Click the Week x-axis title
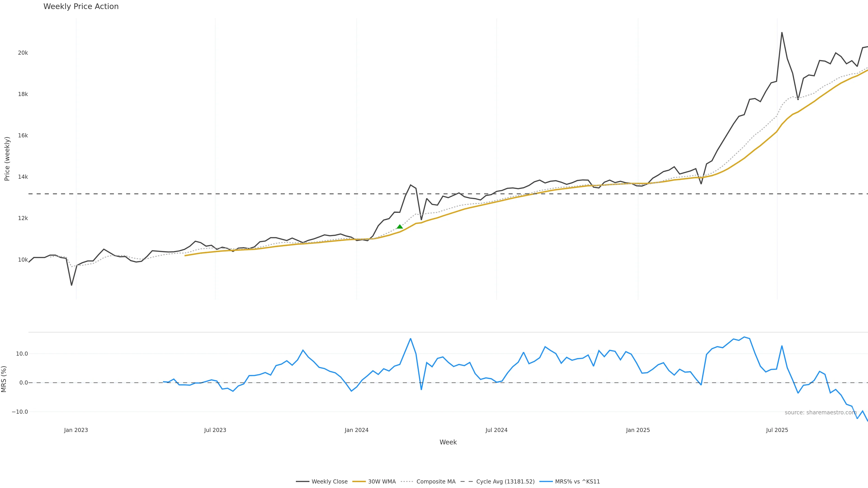868x488 pixels. pos(448,442)
